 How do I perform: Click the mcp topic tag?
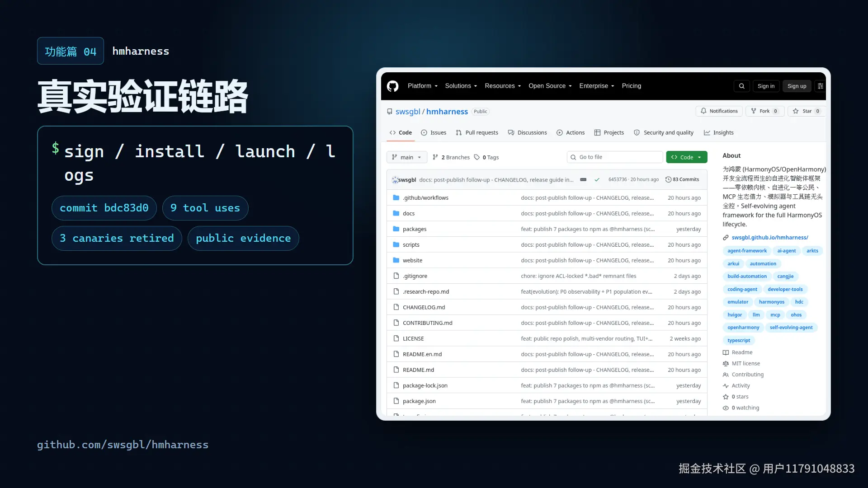(x=775, y=315)
